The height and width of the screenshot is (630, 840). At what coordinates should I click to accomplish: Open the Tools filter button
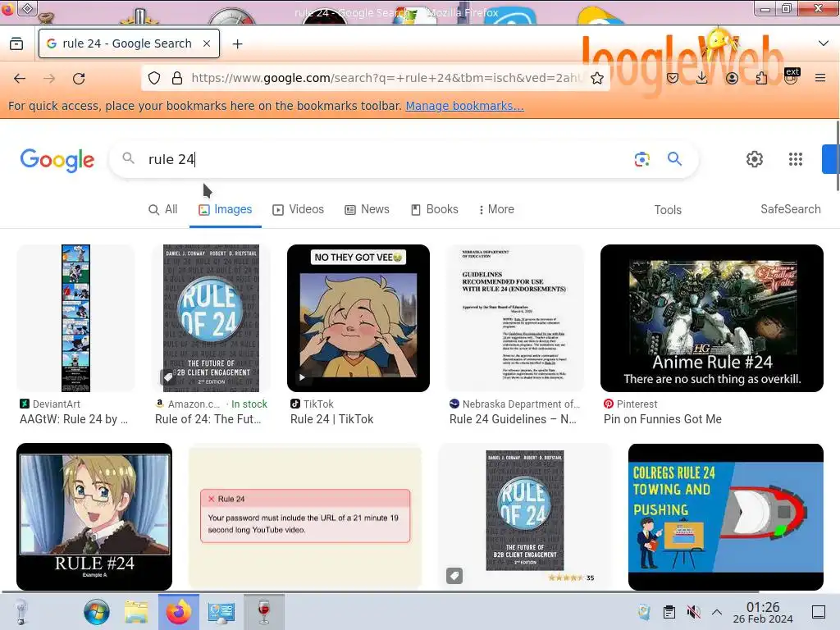point(668,210)
